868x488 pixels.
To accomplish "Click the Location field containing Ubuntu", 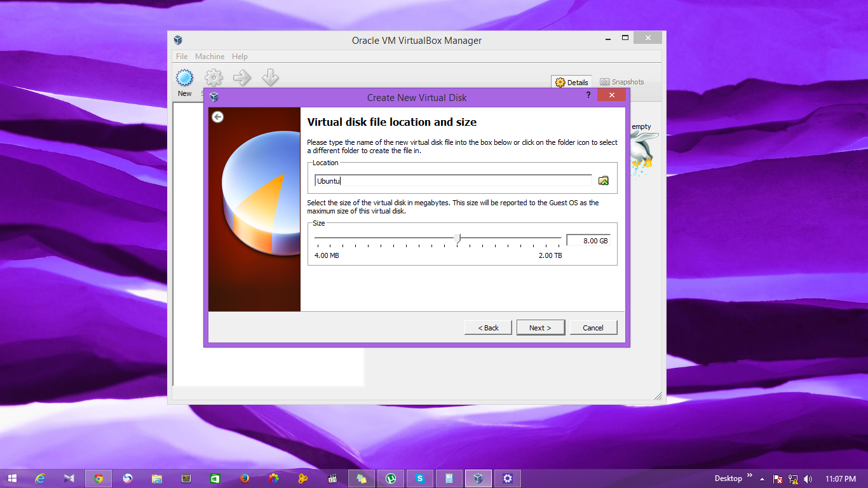I will tap(453, 180).
